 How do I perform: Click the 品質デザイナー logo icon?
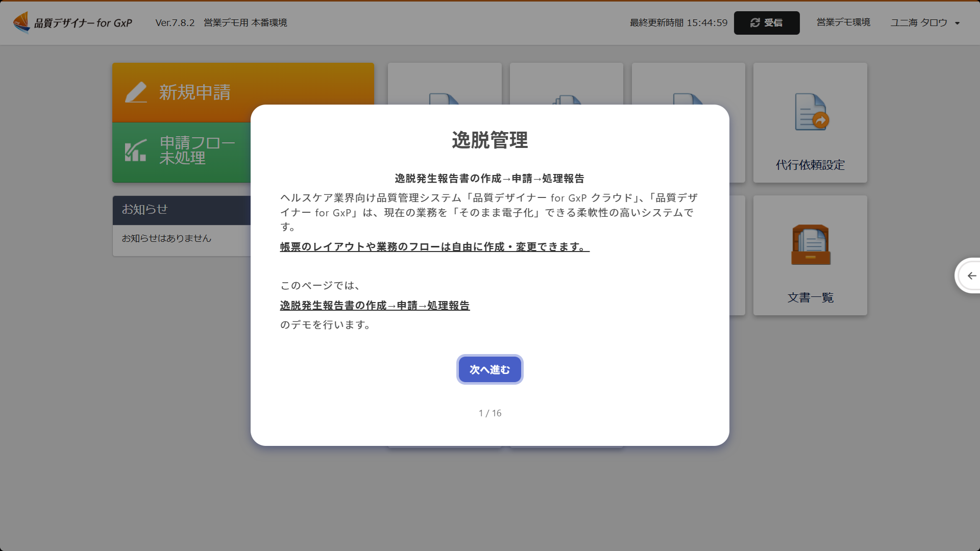click(x=21, y=22)
